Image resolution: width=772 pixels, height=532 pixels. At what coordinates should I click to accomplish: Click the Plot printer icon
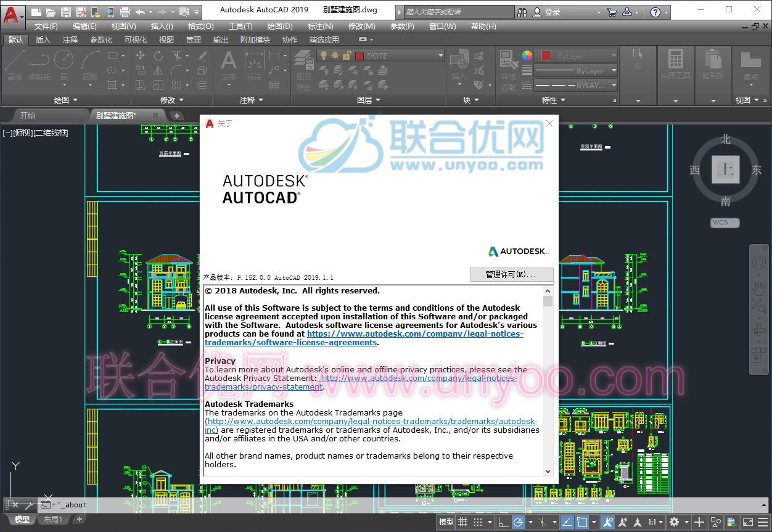125,12
